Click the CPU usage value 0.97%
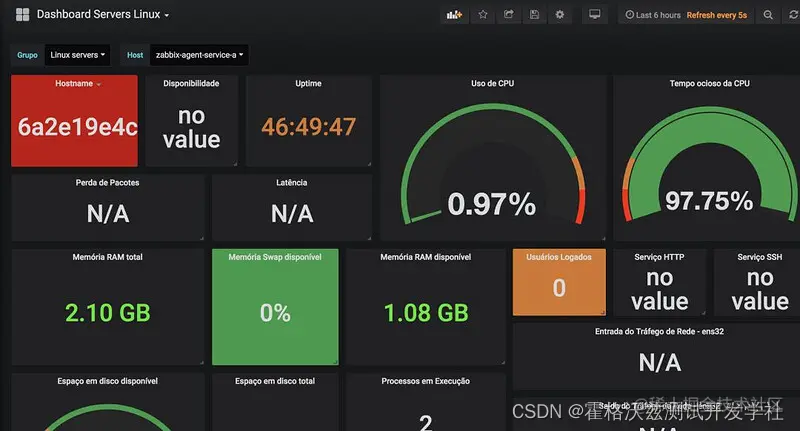 pyautogui.click(x=492, y=204)
